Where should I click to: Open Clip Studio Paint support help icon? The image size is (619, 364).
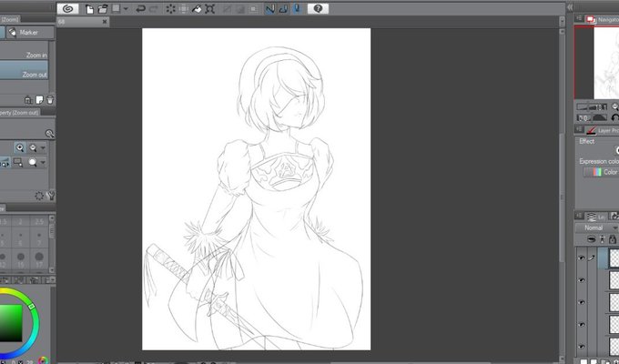[318, 9]
